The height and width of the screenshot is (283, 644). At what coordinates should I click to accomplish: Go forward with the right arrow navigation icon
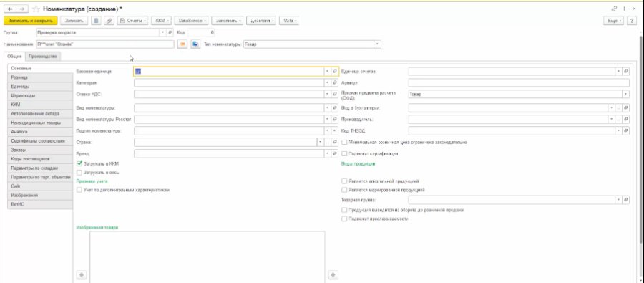pyautogui.click(x=22, y=9)
